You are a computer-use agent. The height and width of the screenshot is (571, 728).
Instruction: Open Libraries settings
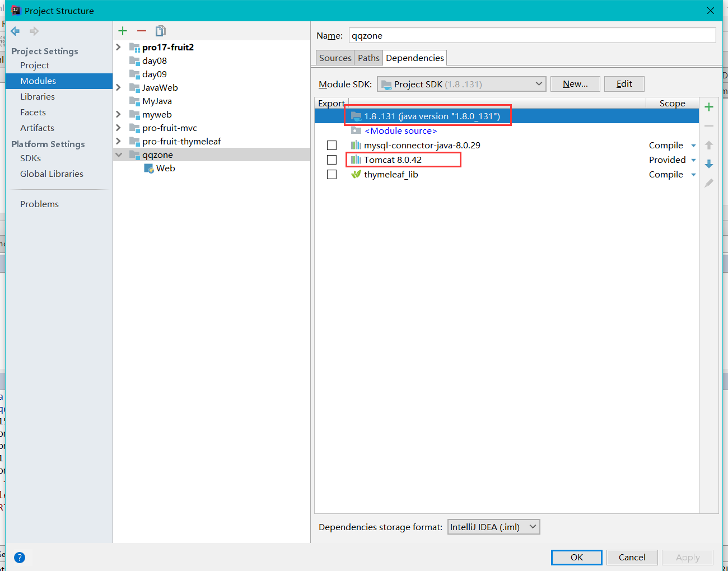coord(38,97)
